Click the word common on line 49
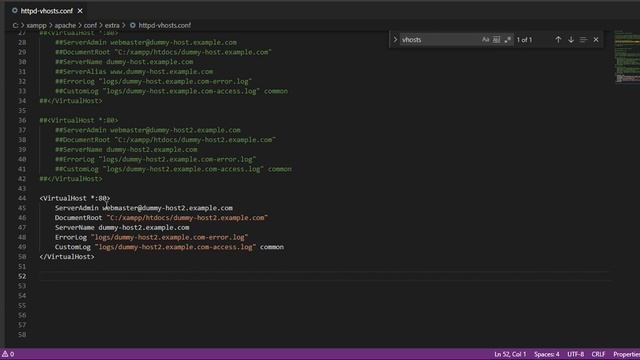This screenshot has width=640, height=360. 272,247
